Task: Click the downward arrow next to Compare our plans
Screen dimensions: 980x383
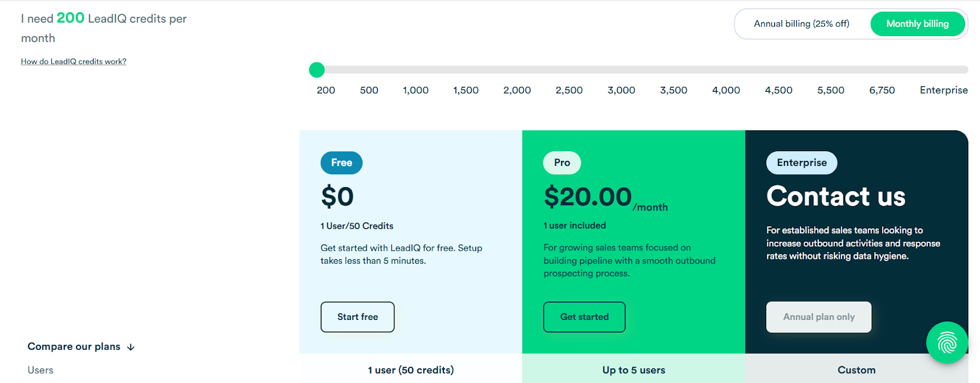Action: pyautogui.click(x=130, y=346)
